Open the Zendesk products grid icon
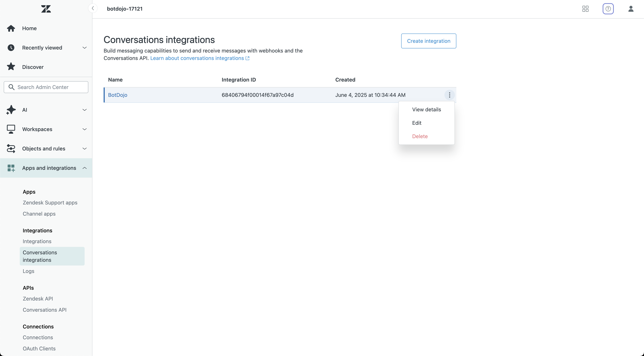 [585, 9]
